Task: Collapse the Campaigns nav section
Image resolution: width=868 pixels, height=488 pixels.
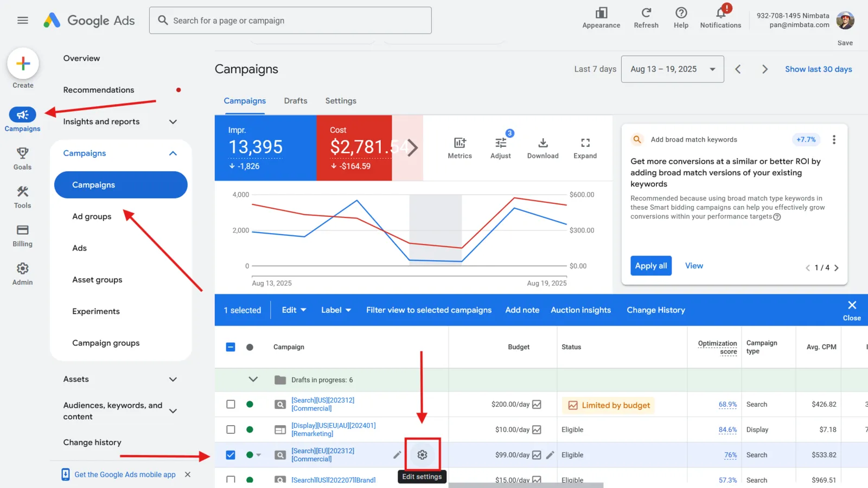Action: [173, 153]
